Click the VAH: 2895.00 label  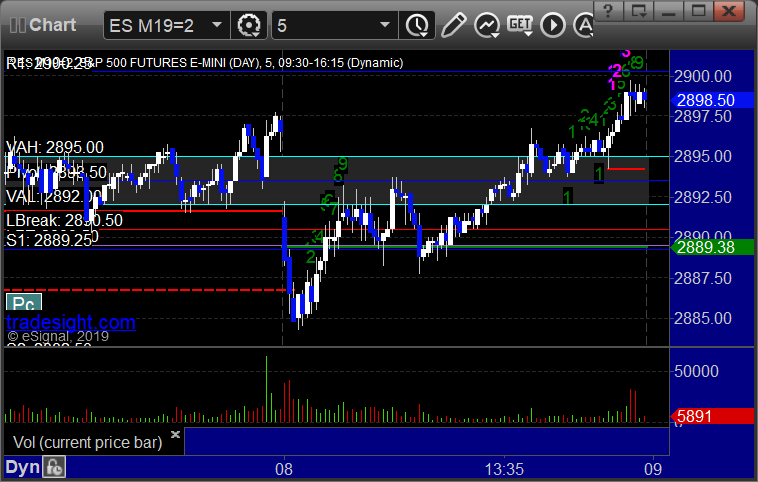[x=55, y=147]
